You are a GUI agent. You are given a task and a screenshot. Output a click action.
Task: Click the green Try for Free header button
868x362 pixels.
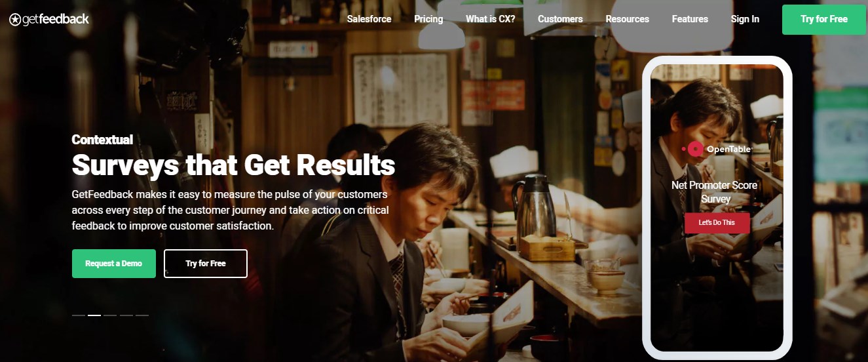pos(823,19)
